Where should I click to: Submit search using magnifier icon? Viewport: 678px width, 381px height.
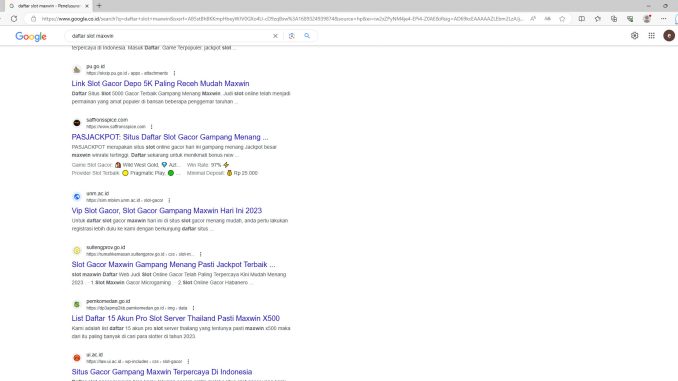pos(307,36)
